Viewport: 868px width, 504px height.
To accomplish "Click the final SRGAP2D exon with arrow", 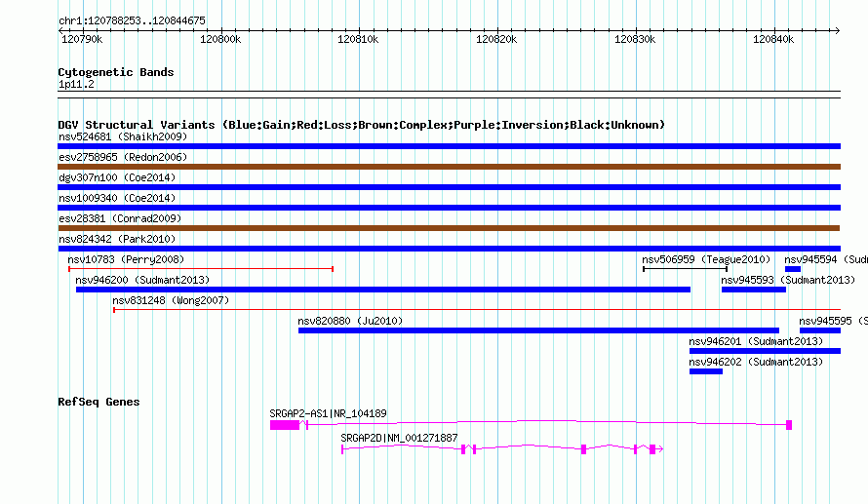I will pos(655,449).
